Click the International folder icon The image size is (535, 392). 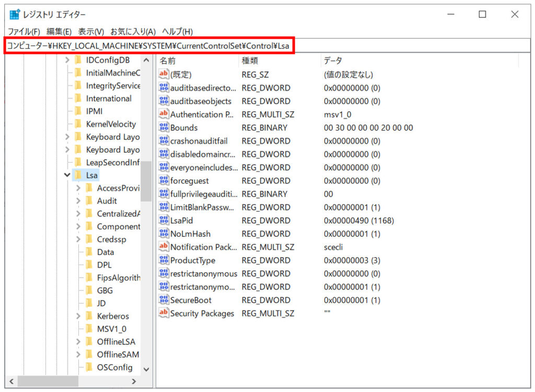point(78,98)
